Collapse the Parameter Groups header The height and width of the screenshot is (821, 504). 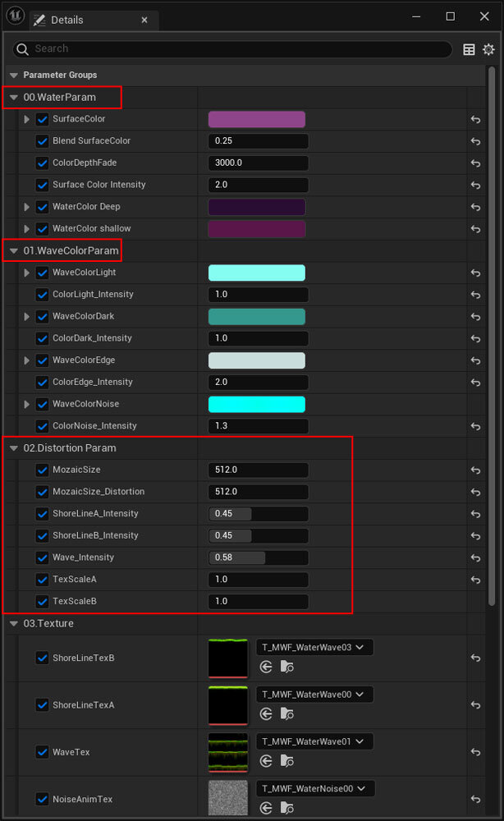click(13, 76)
